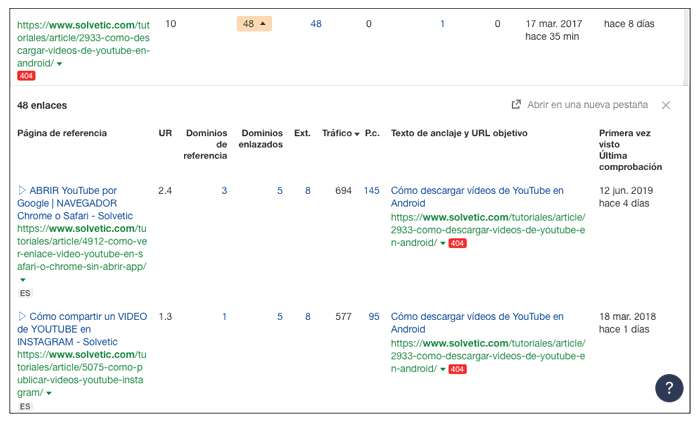The height and width of the screenshot is (423, 700).
Task: Expand the Cómo compartir un VIDEO row triangle
Action: (22, 317)
